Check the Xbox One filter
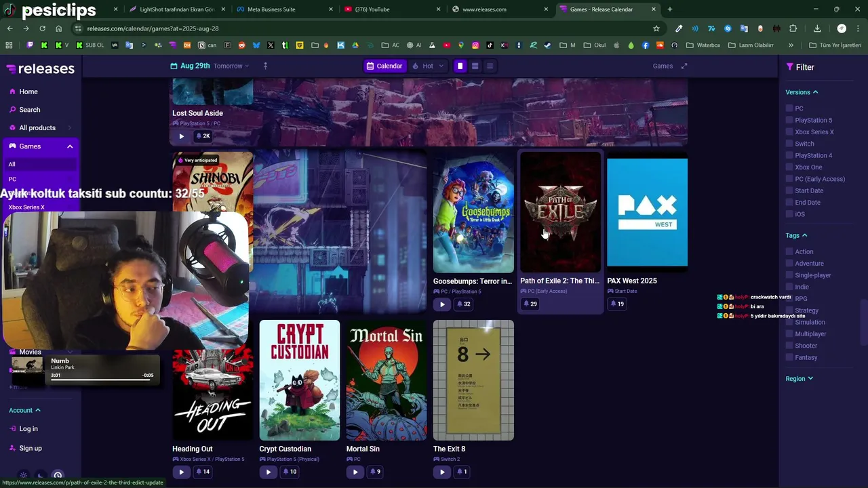Screen dimensions: 868x488 [x=789, y=167]
